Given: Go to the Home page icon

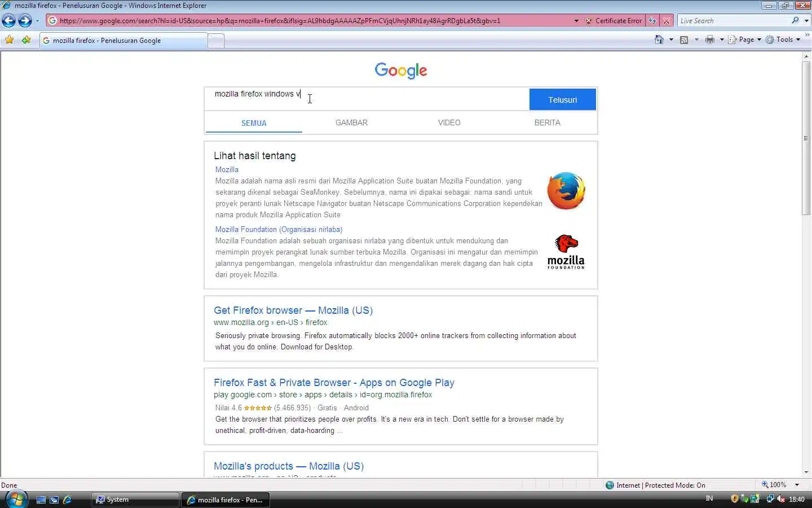Looking at the screenshot, I should [659, 40].
